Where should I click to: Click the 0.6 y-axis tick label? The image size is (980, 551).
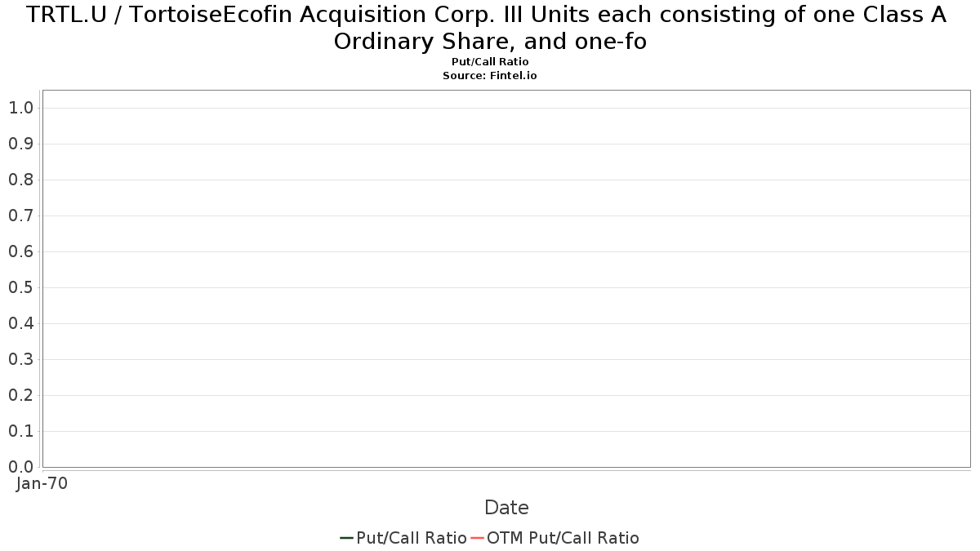20,251
